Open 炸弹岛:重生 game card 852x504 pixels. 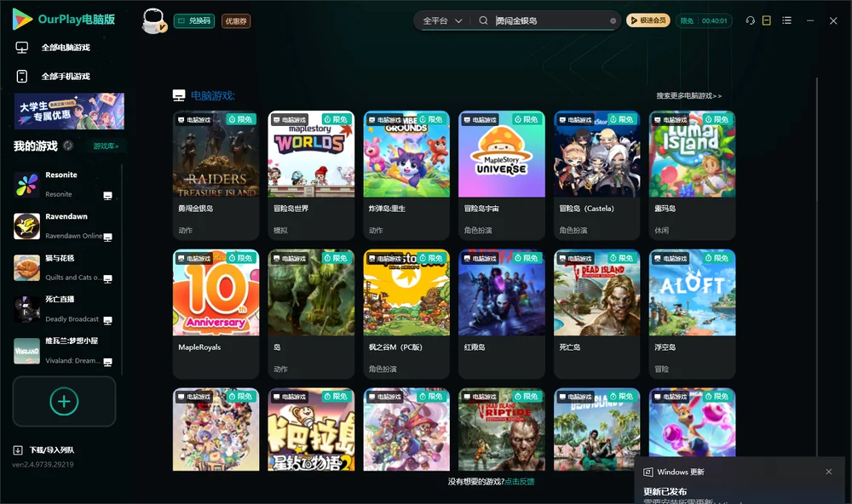(406, 175)
